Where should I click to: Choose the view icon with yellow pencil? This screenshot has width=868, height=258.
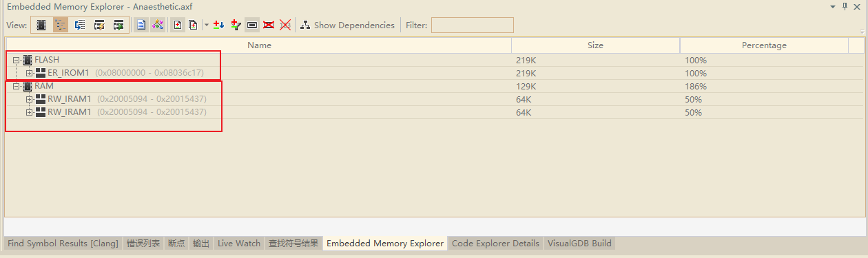[99, 25]
